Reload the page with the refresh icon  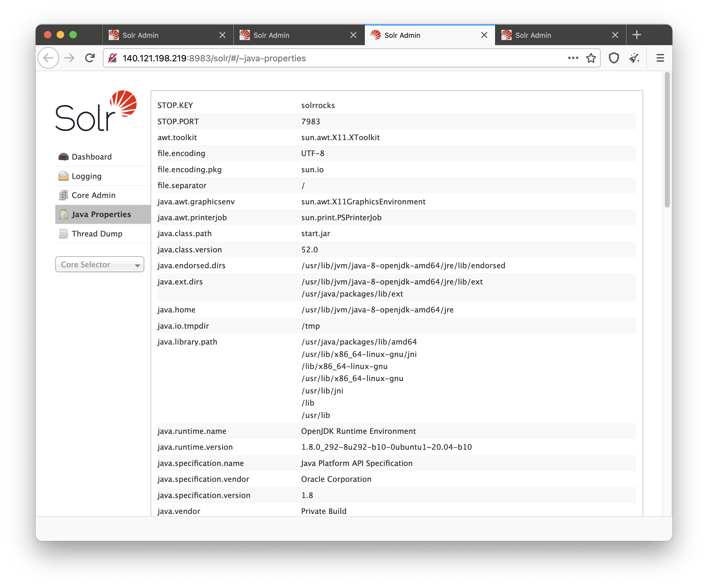click(x=90, y=58)
